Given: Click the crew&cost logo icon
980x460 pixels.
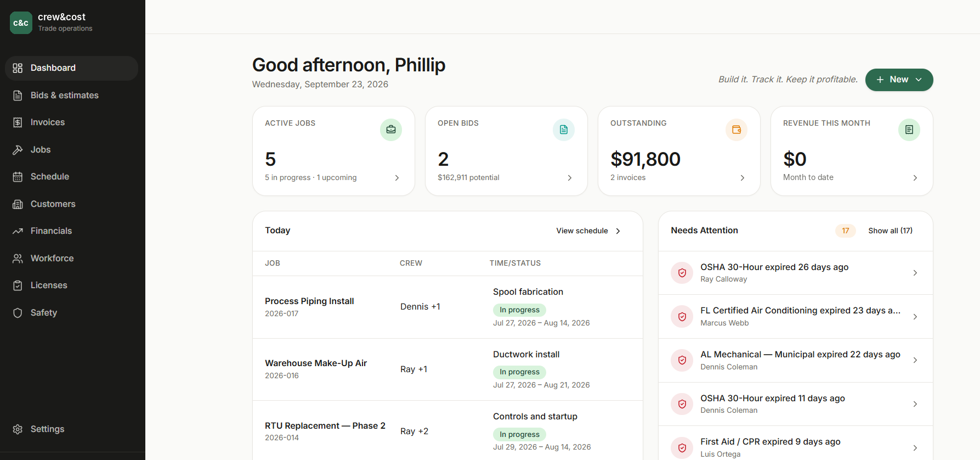Looking at the screenshot, I should pos(21,23).
